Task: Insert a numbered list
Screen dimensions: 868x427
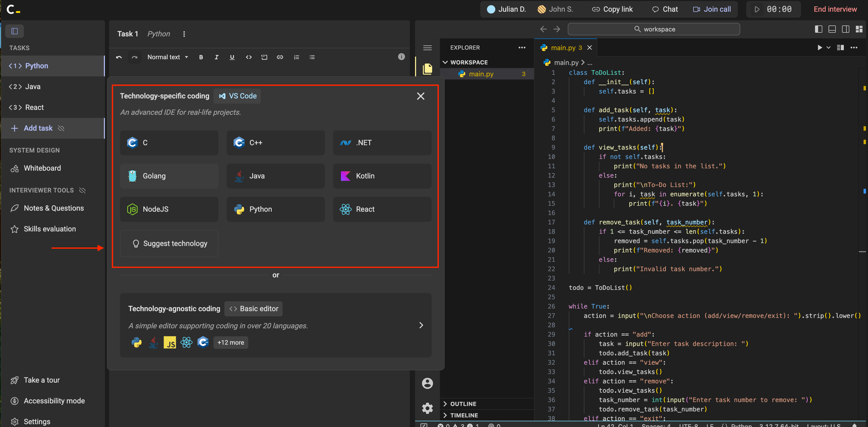Action: 296,57
